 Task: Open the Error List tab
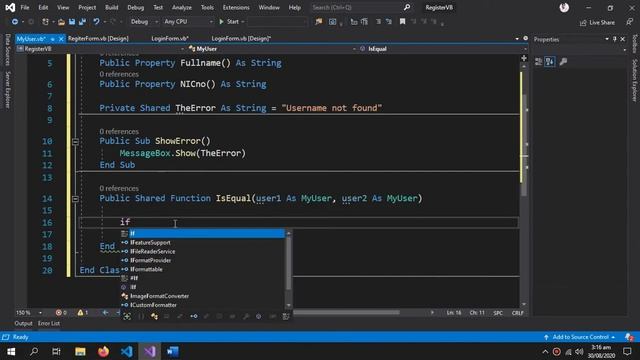pyautogui.click(x=49, y=323)
